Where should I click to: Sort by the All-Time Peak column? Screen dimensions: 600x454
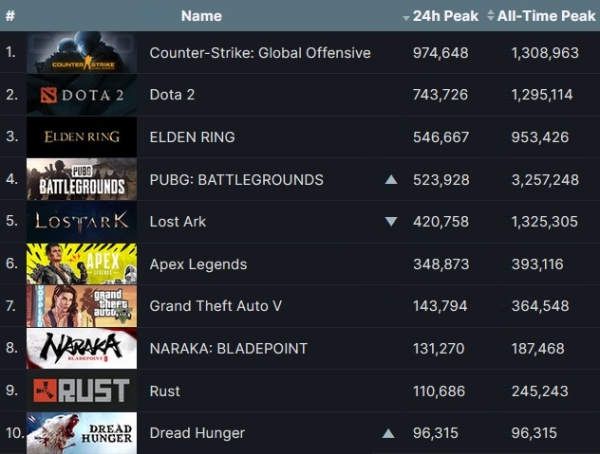click(541, 16)
